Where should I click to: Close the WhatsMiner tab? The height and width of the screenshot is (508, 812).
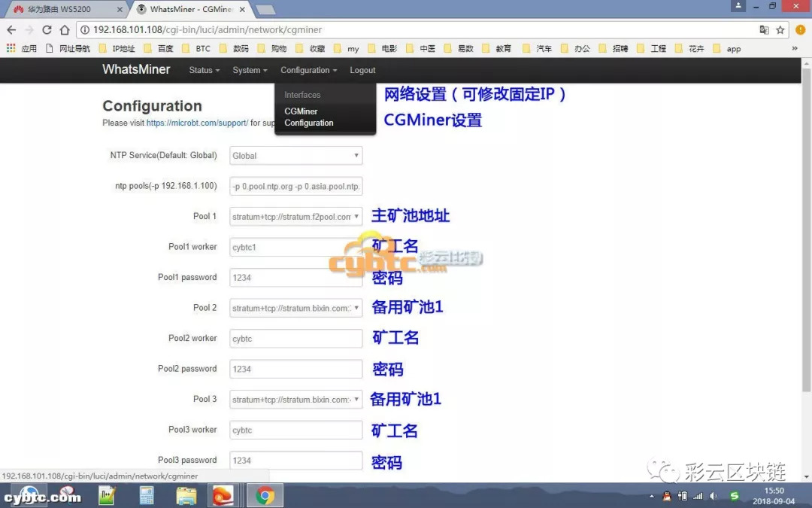point(242,9)
